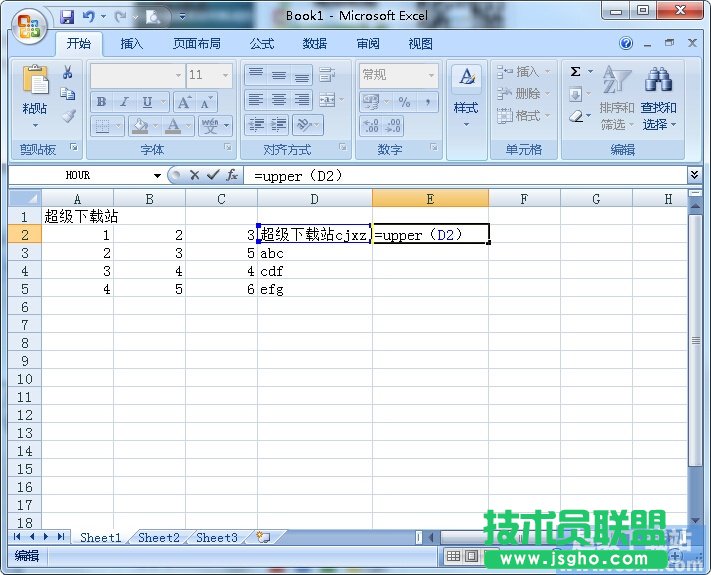The image size is (711, 575).
Task: Save workbook with Quick Access save icon
Action: (67, 16)
